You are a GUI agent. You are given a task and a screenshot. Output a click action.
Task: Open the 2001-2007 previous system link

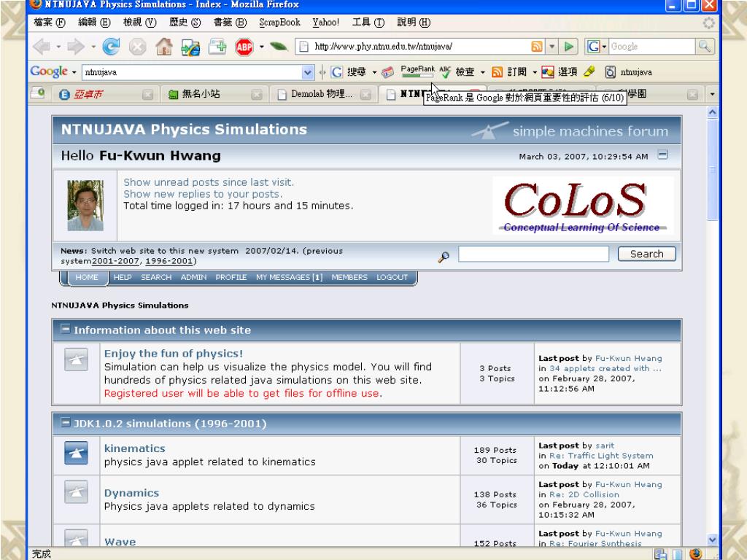tap(116, 262)
